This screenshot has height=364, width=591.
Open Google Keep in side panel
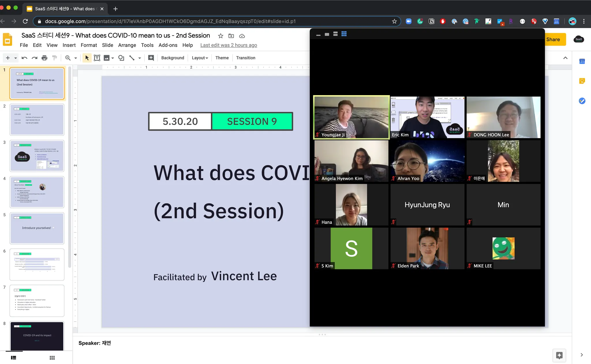tap(582, 81)
